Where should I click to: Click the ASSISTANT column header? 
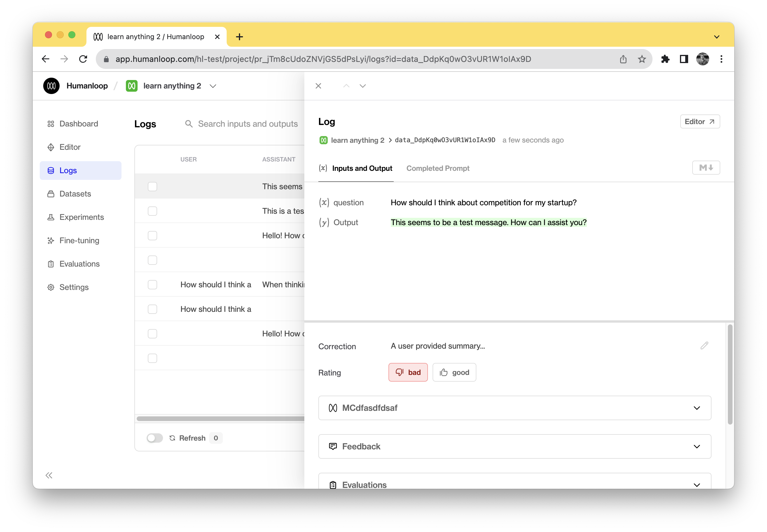[278, 159]
